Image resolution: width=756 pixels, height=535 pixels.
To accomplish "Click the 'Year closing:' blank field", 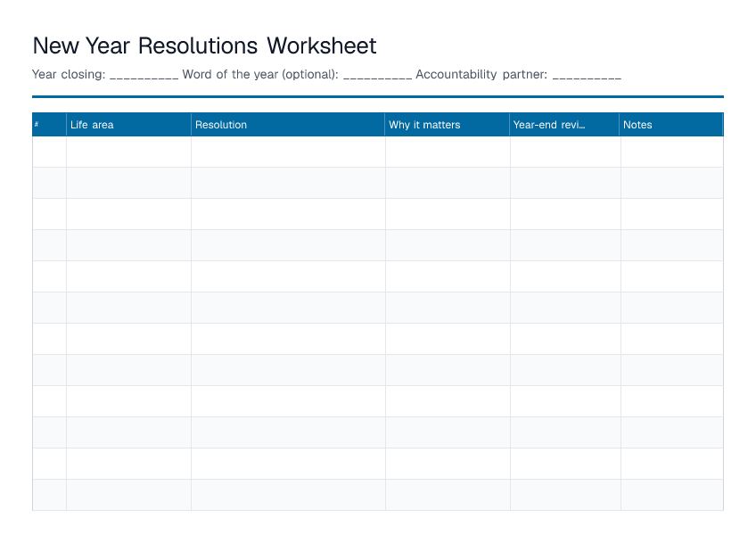I will click(144, 75).
